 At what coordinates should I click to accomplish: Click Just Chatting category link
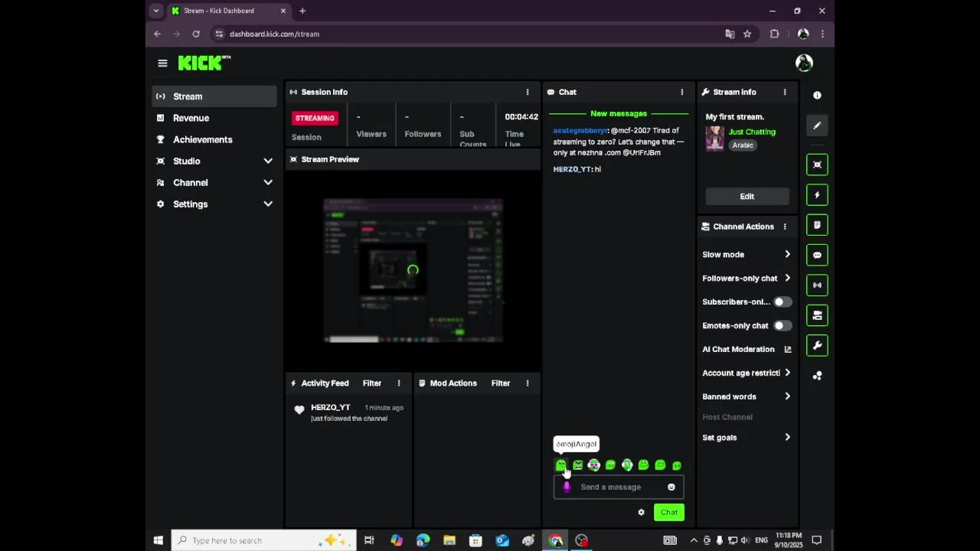pos(752,132)
